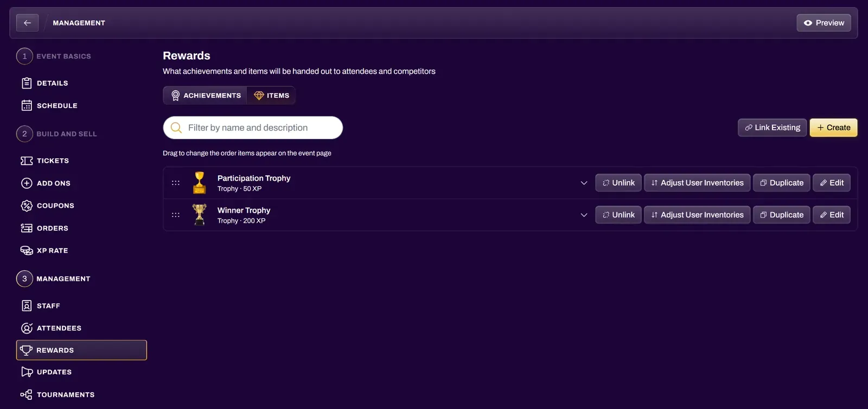This screenshot has width=868, height=409.
Task: Duplicate the Winner Trophy
Action: 782,215
